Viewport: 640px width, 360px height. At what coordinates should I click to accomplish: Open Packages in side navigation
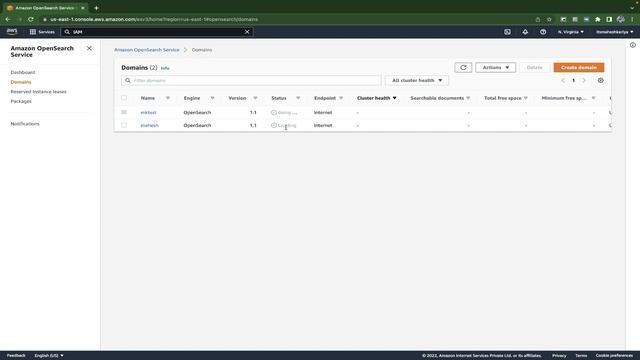click(21, 101)
